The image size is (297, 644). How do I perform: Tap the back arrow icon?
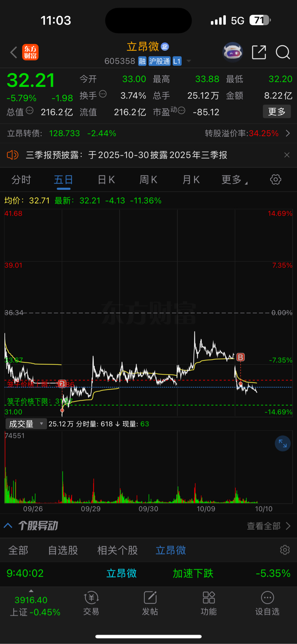click(x=14, y=52)
